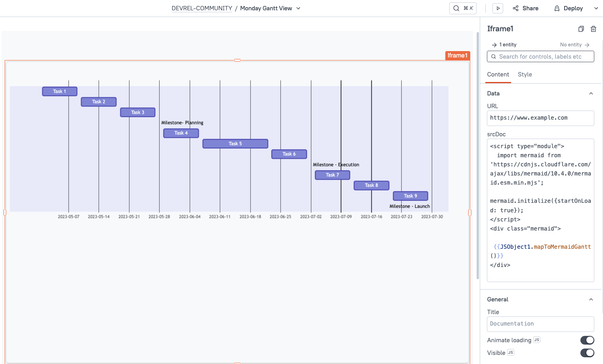Open outgoing connections via No entity arrow
This screenshot has width=603, height=364.
click(588, 44)
